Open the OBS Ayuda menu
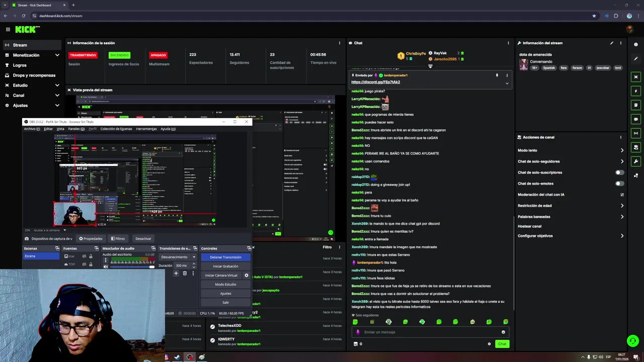 [x=168, y=129]
